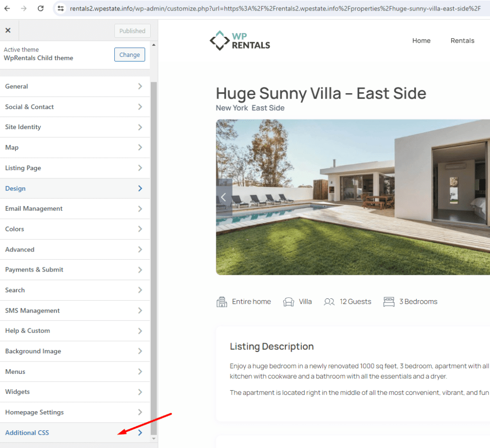490x448 pixels.
Task: Close the Customizer with the X icon
Action: coord(8,30)
